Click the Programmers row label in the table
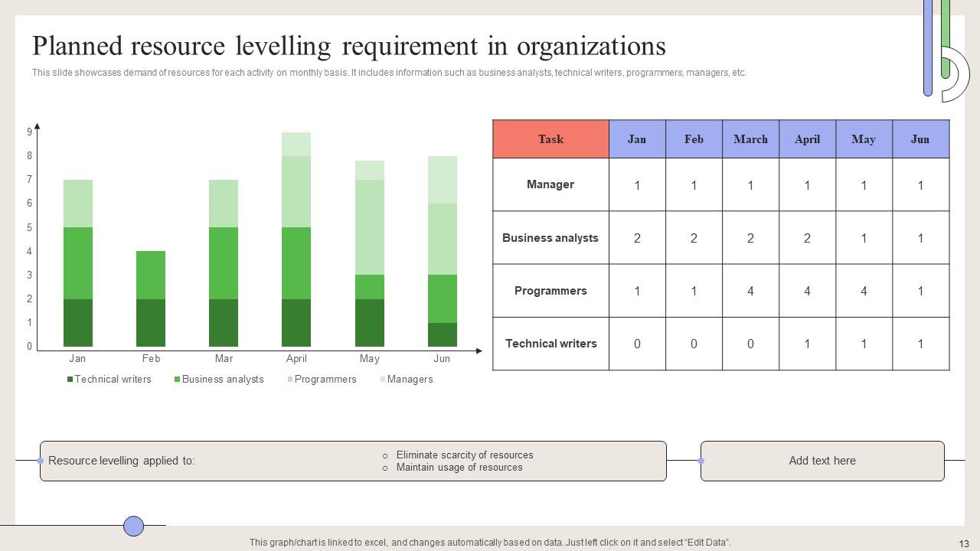 pyautogui.click(x=550, y=291)
